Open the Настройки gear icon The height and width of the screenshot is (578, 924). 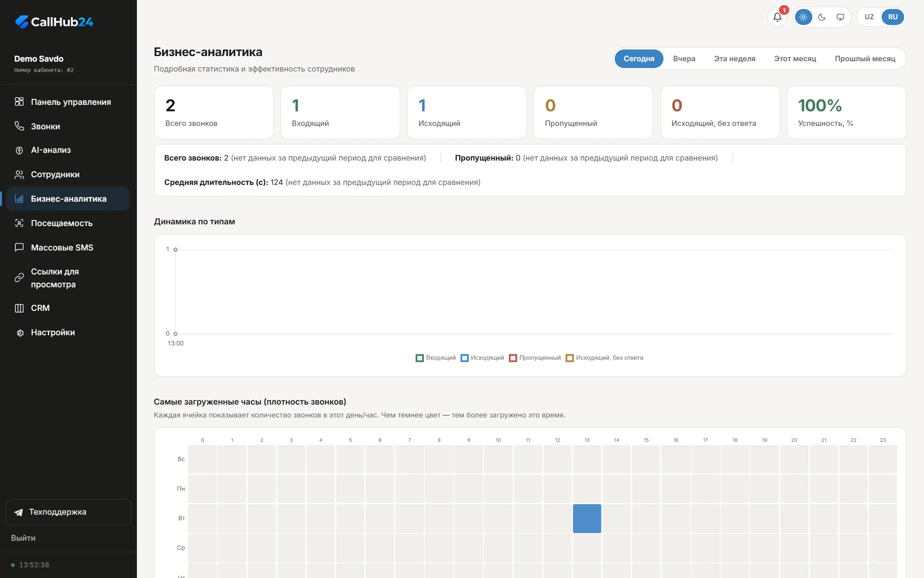19,333
